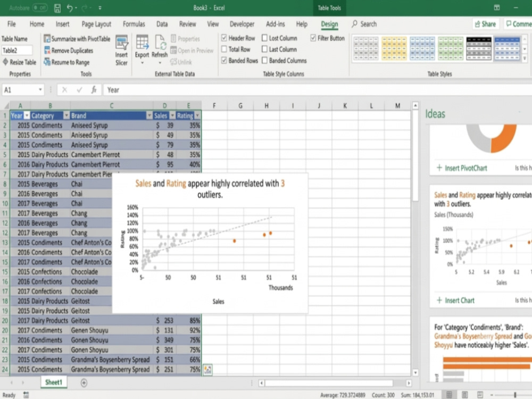The width and height of the screenshot is (532, 399).
Task: Click the Comments button
Action: (x=518, y=24)
